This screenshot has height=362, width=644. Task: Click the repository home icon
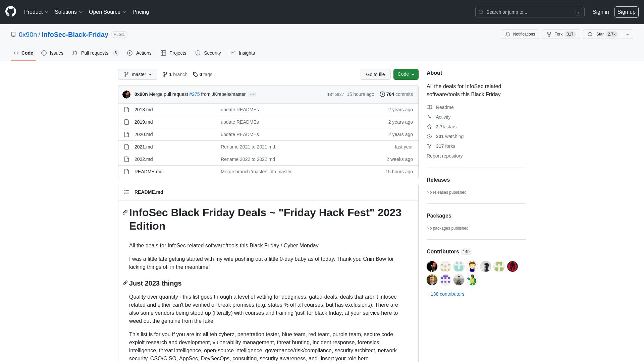click(x=13, y=34)
